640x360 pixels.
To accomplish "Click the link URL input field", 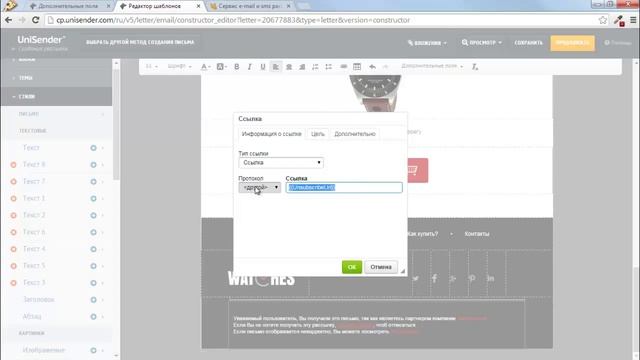I will click(x=344, y=187).
